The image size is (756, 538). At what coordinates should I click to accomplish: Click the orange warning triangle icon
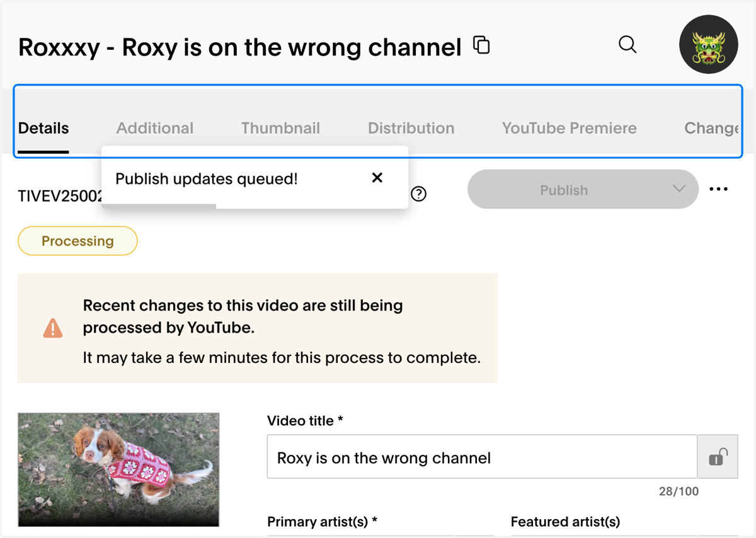click(53, 328)
